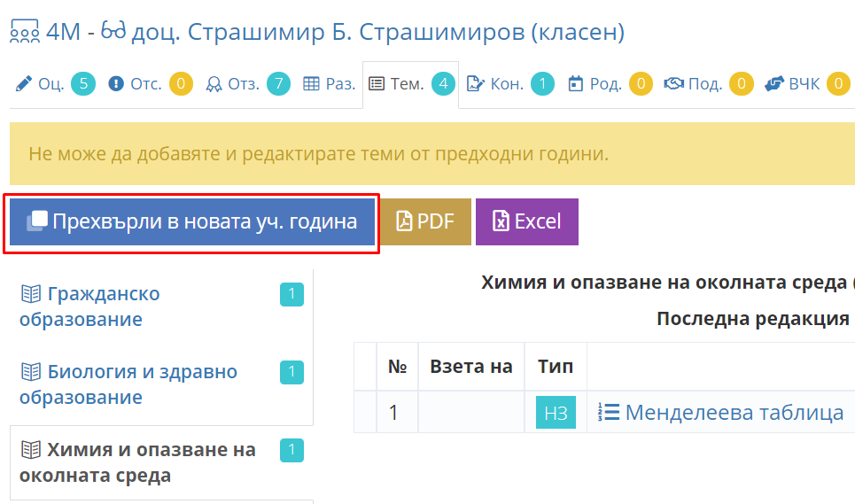The height and width of the screenshot is (504, 855).
Task: Switch to the ВЧК tab
Action: tap(807, 84)
